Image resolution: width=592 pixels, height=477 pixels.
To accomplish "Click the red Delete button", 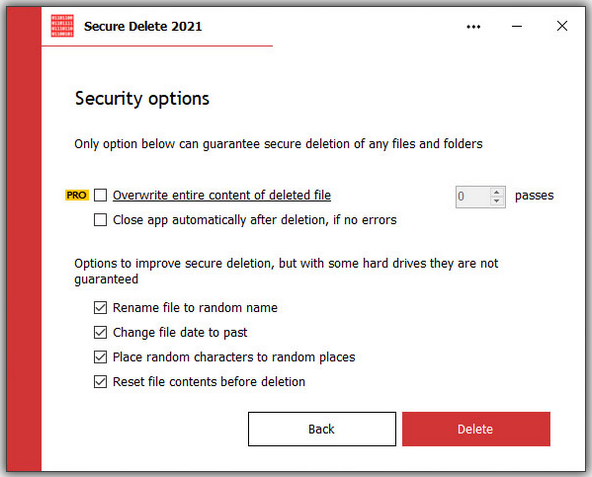I will tap(476, 429).
